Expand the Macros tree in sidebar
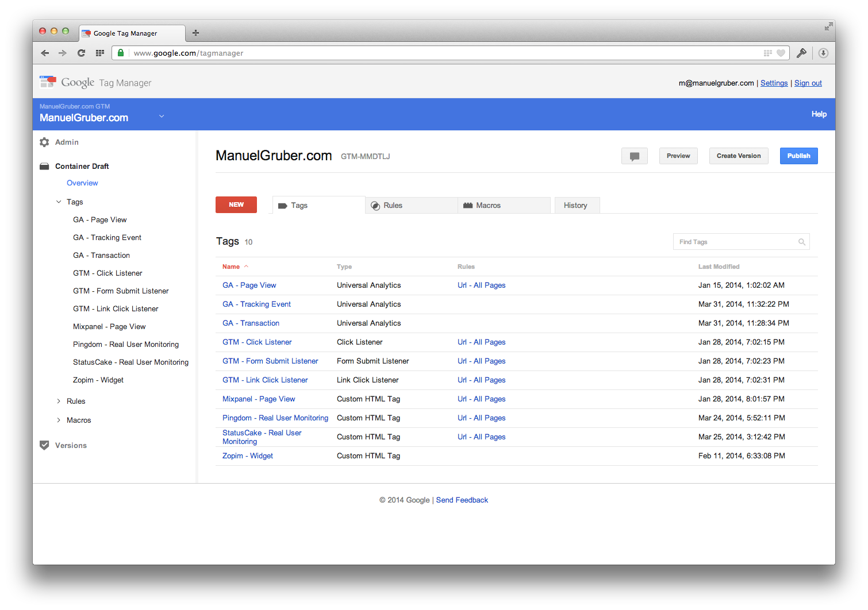Viewport: 868px width, 610px height. click(59, 420)
